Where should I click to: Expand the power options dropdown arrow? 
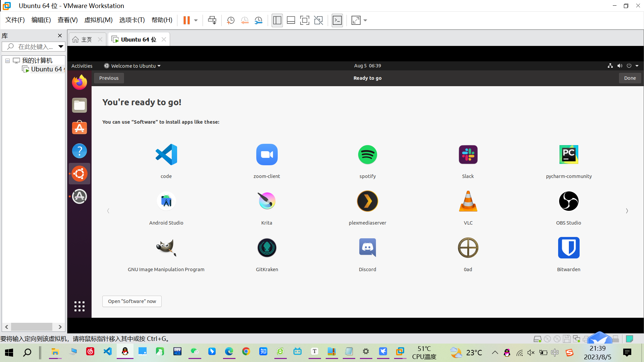click(x=196, y=20)
